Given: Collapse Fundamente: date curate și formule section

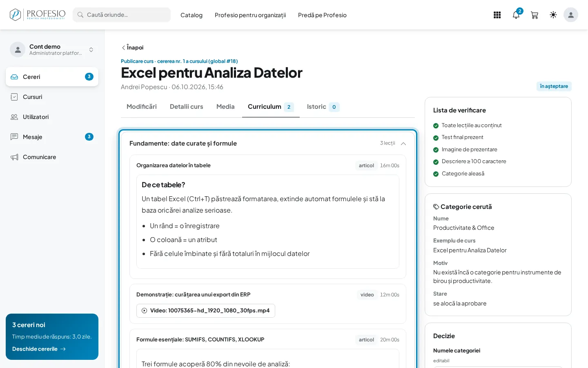Looking at the screenshot, I should click(x=403, y=144).
